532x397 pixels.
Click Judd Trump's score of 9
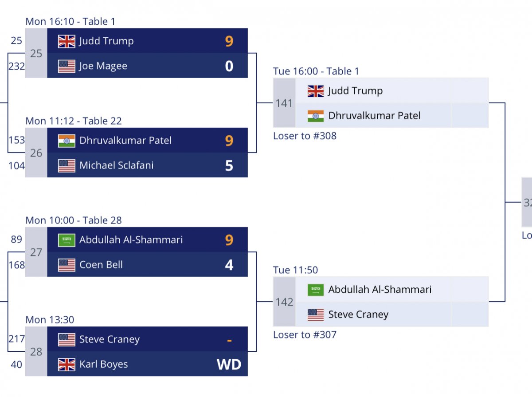(229, 41)
